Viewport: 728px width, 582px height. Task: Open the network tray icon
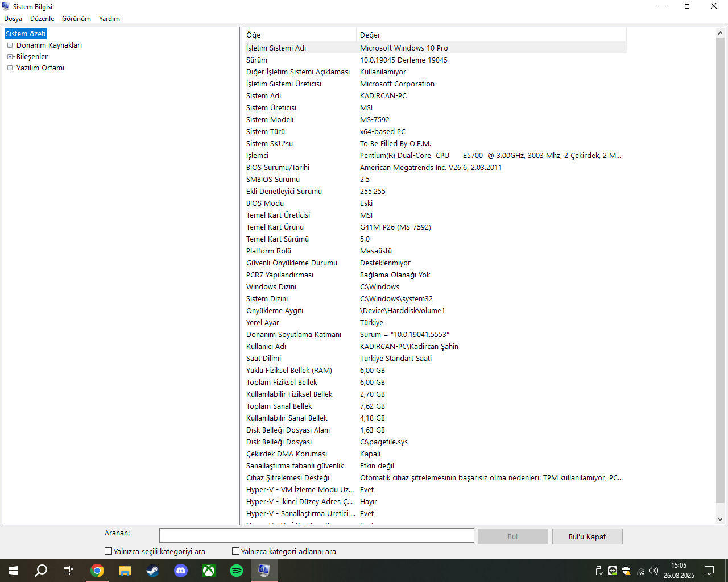tap(640, 571)
